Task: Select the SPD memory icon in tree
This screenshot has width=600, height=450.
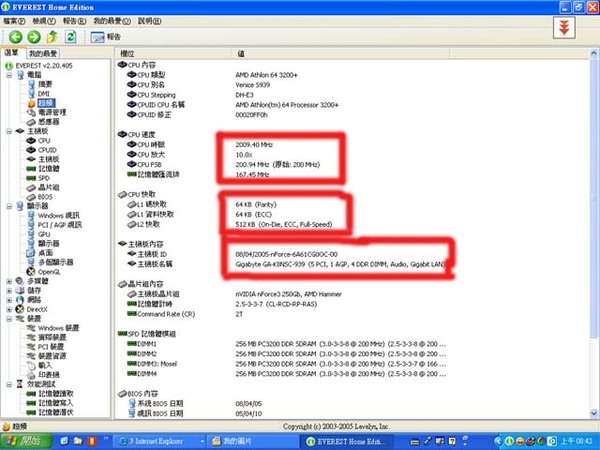Action: (x=31, y=178)
